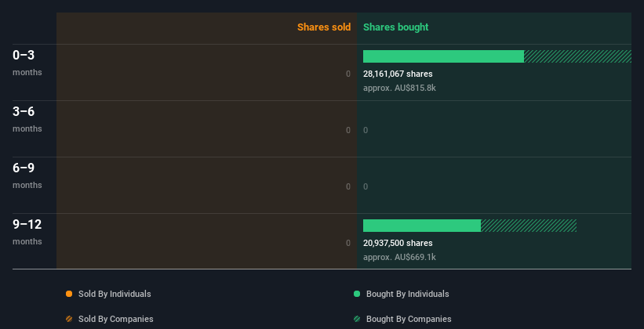Click shares bought zero in 3–6 months row
Viewport: 644px width, 329px height.
(x=366, y=131)
